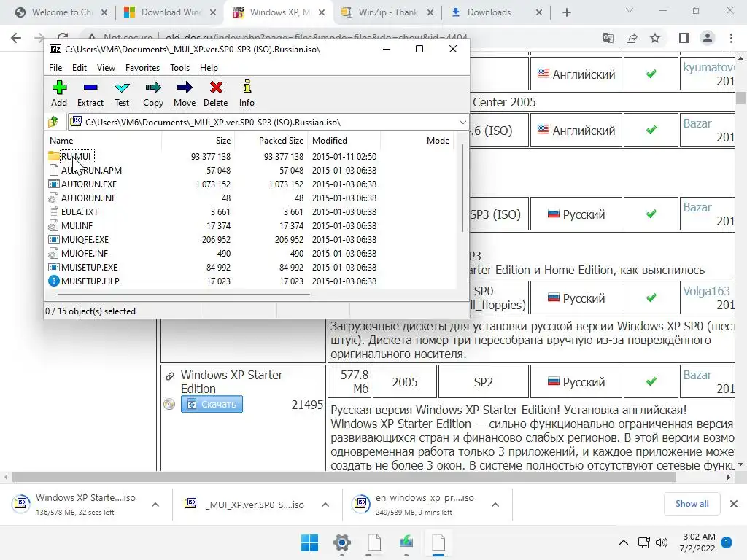Screen dimensions: 747x560
Task: Expand options for en_windows_xp_pr download
Action: (x=495, y=505)
